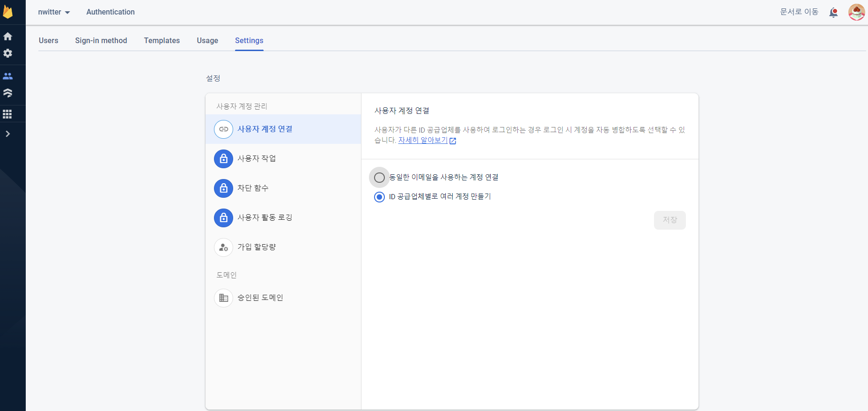Click the link icon beside 사용자 계정 연결

[x=224, y=129]
